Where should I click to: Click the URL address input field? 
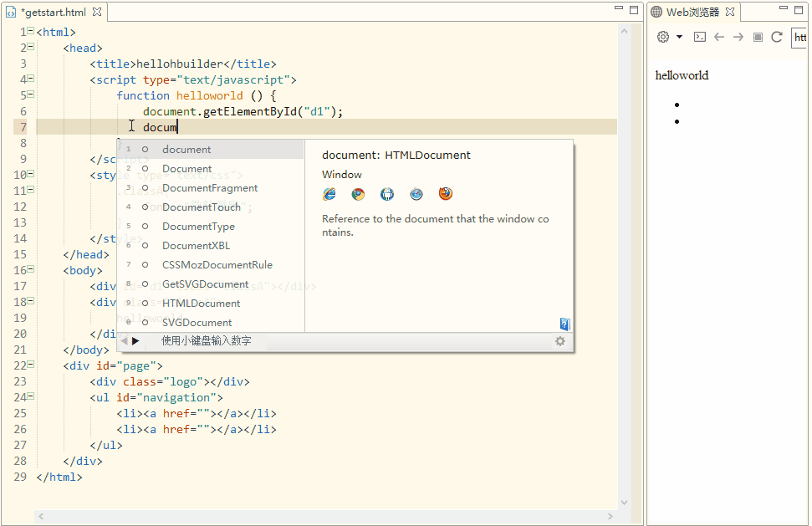point(800,37)
